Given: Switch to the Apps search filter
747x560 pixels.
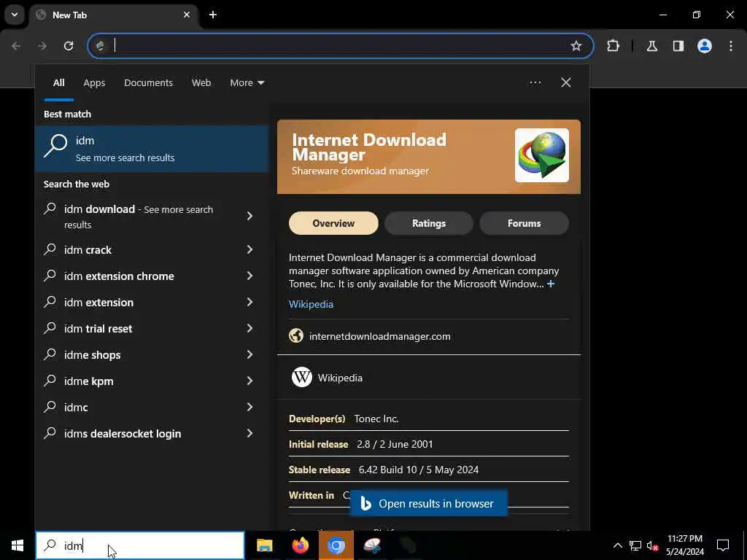Looking at the screenshot, I should click(x=94, y=83).
